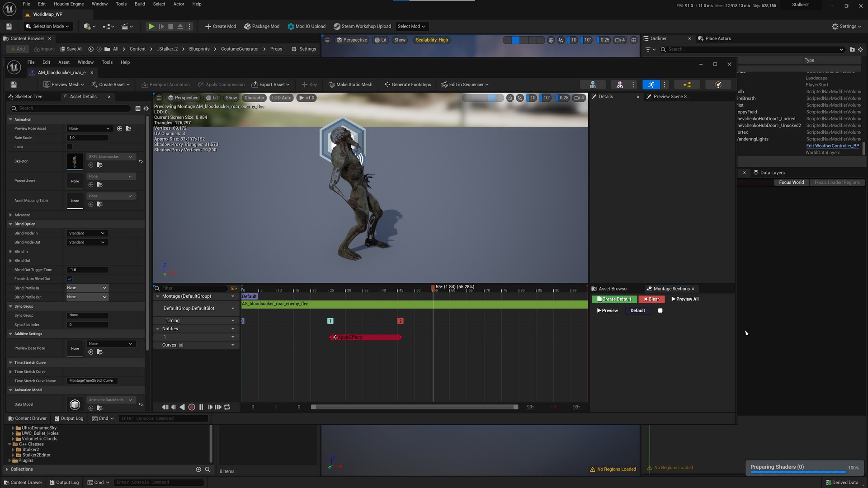Open the Selection Mode dropdown
The image size is (868, 488).
[48, 27]
